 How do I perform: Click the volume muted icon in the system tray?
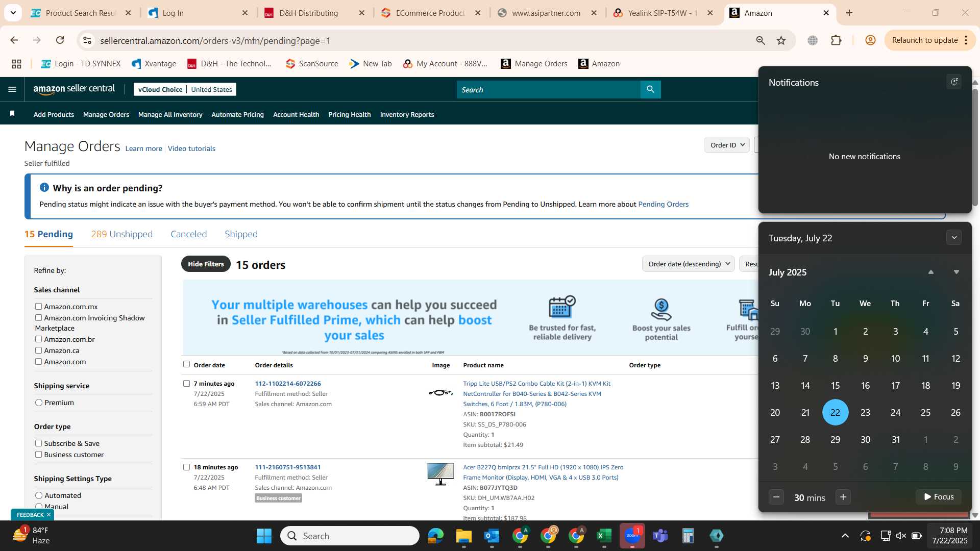point(901,536)
